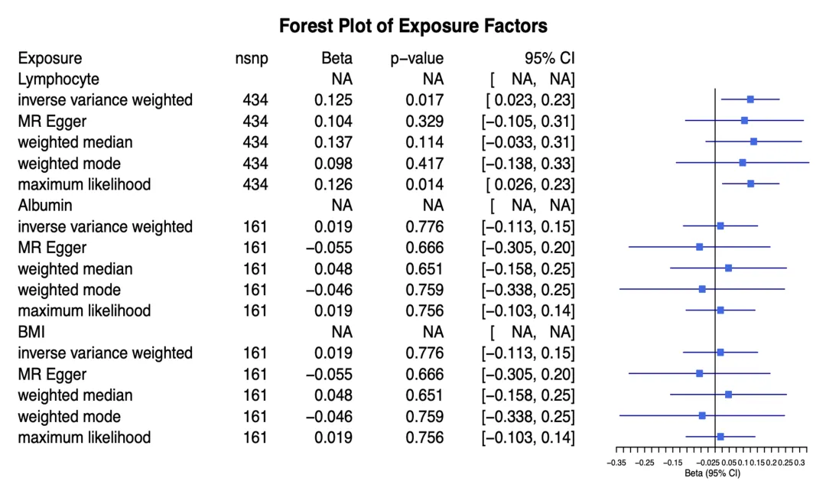Screen dimensions: 826x504
Task: Click the Beta value 0.125
Action: coord(333,100)
